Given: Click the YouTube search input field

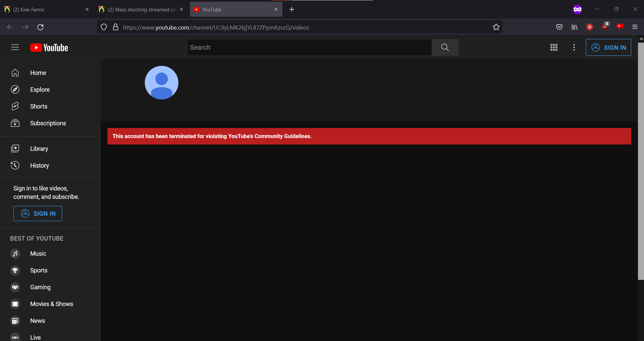Looking at the screenshot, I should point(309,47).
